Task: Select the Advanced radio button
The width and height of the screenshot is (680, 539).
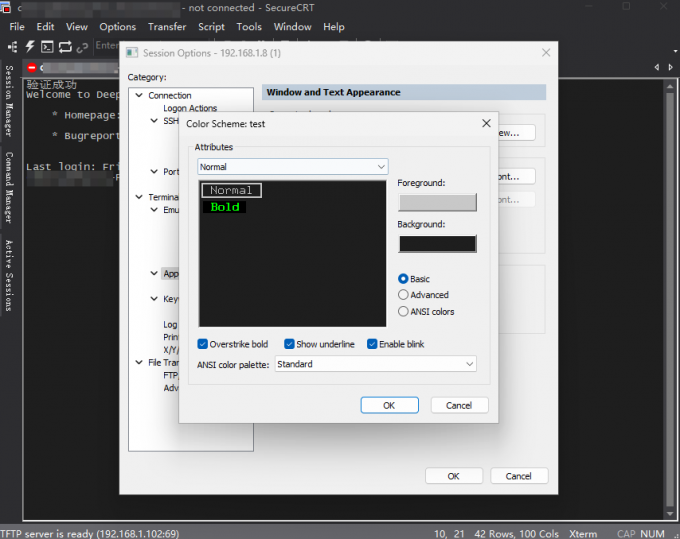Action: tap(403, 295)
